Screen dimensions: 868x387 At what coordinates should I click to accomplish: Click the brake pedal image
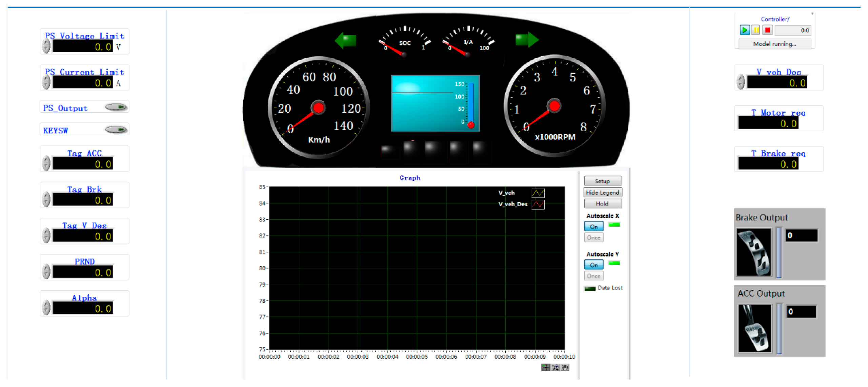point(753,252)
